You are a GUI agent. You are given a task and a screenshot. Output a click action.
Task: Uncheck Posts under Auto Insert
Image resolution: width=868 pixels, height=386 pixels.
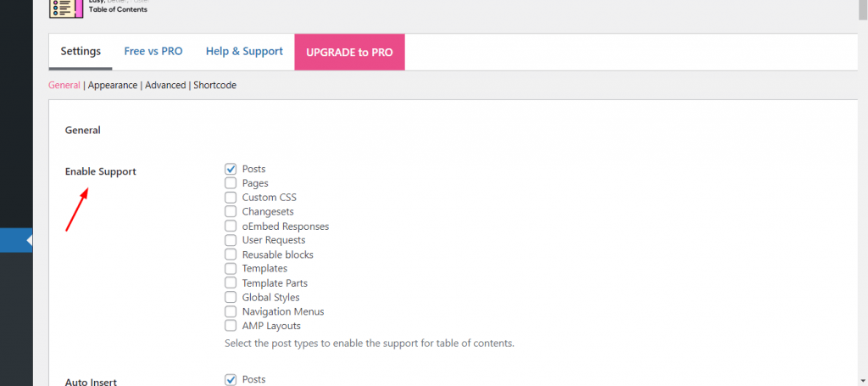coord(231,380)
